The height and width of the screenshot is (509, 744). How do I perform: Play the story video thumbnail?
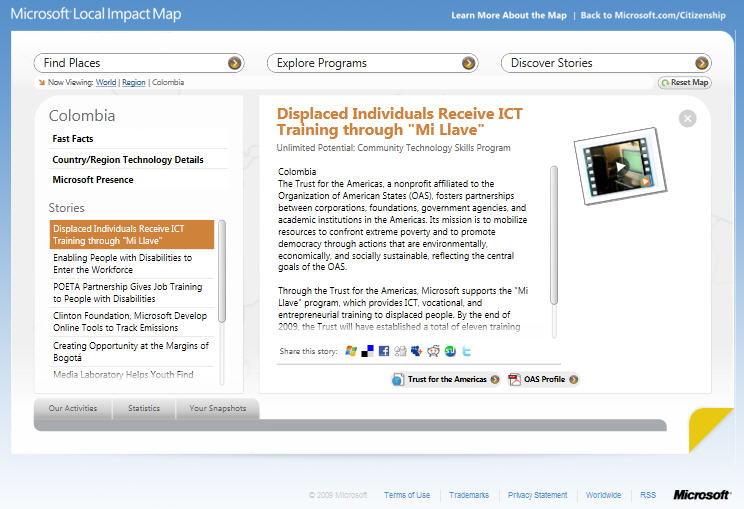[620, 166]
